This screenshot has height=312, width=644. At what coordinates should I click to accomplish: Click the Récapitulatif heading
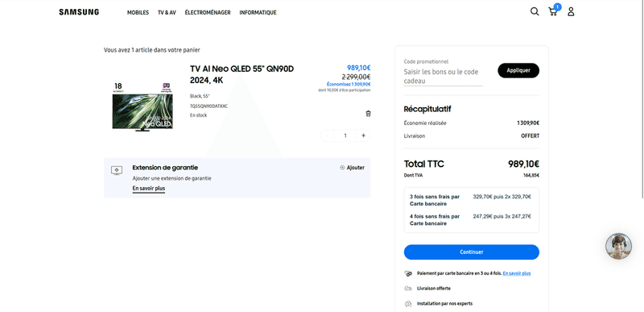[427, 109]
